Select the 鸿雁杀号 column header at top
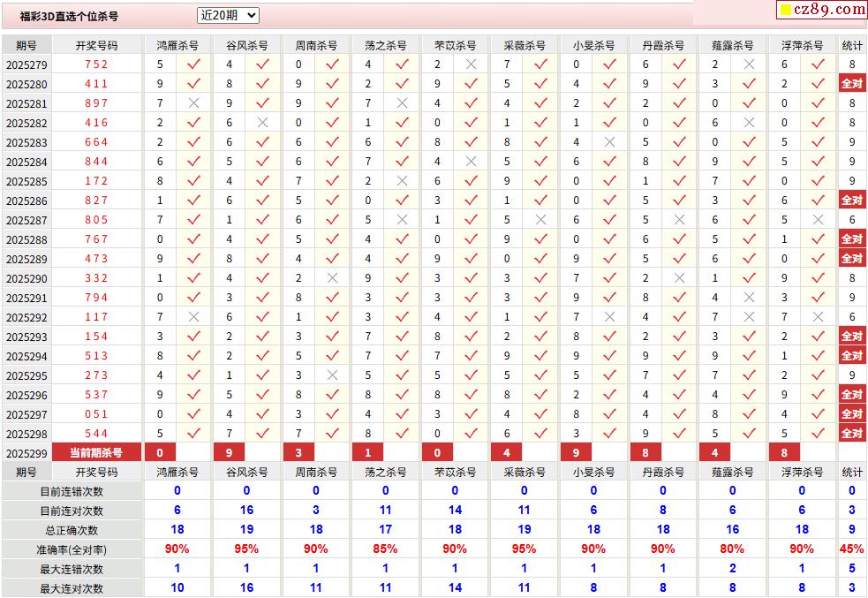This screenshot has height=598, width=868. click(177, 45)
